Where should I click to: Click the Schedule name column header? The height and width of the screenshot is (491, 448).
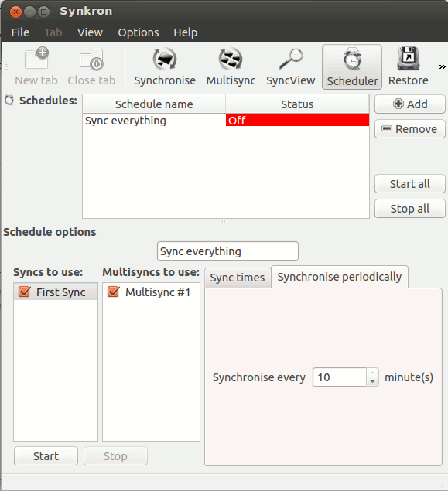click(x=154, y=104)
